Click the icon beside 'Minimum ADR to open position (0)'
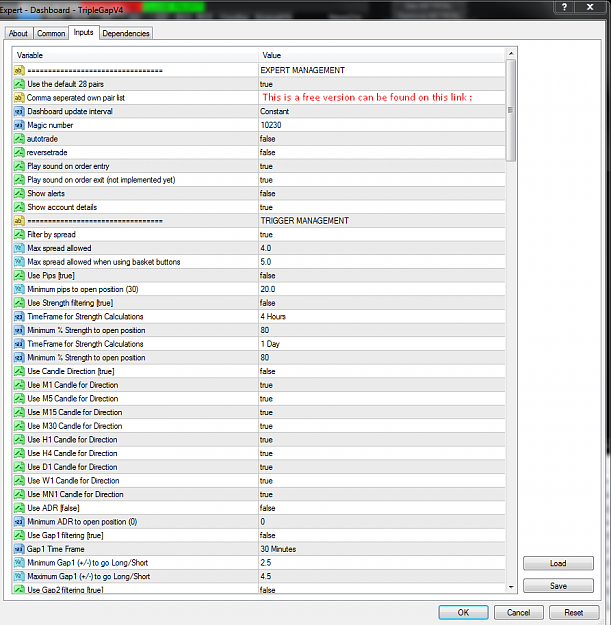 coord(19,521)
